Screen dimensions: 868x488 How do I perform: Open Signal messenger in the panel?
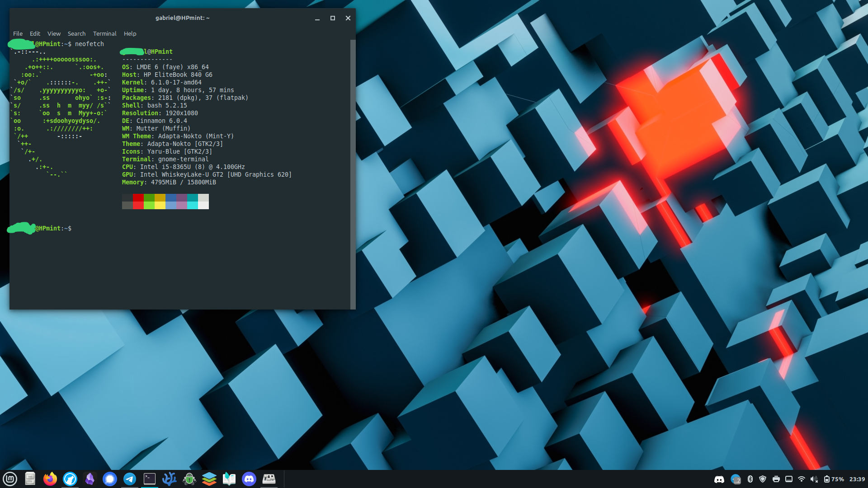110,479
